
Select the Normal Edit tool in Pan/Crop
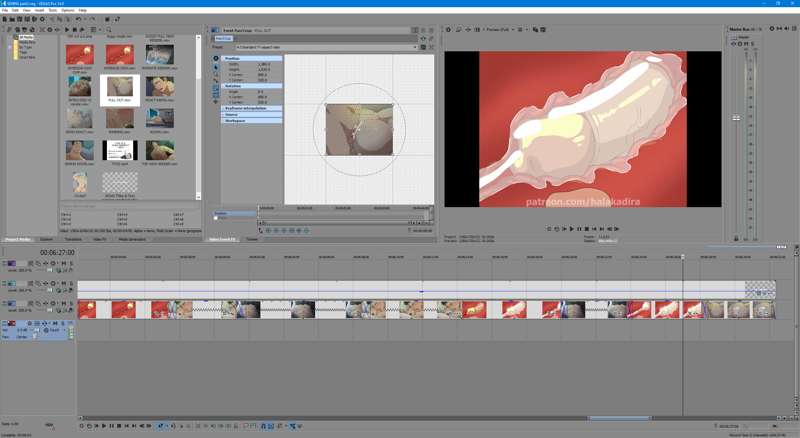(216, 67)
